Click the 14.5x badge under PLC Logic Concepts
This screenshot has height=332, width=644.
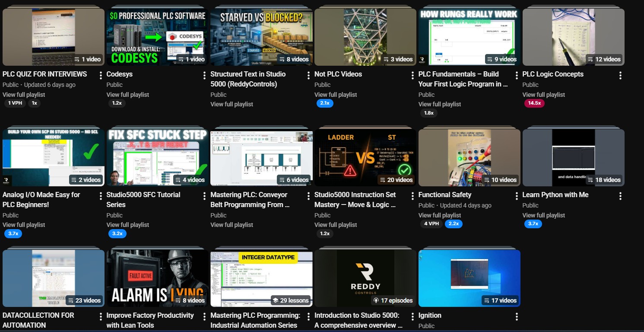(535, 103)
